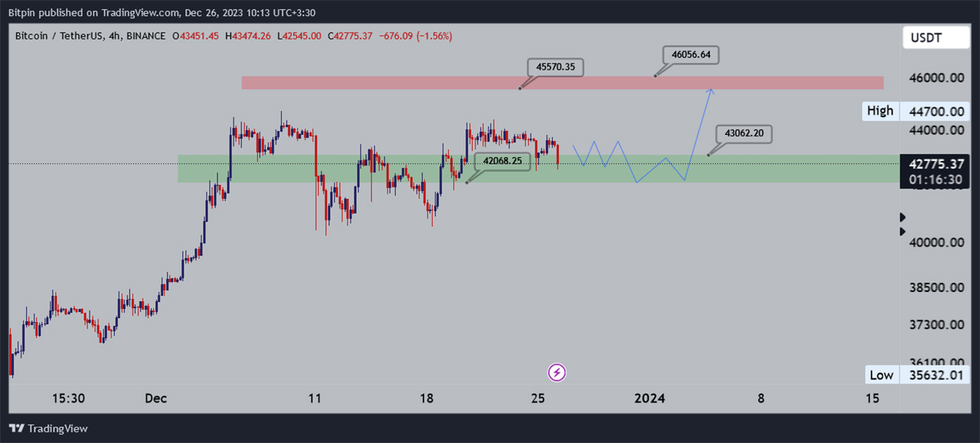Click the upper black arrow marker on price axis
980x443 pixels.
point(903,218)
